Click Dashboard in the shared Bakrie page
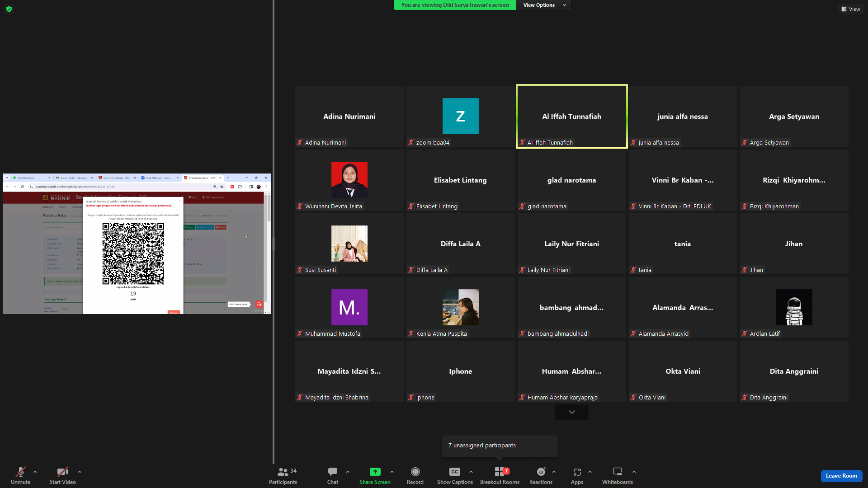 pos(47,207)
